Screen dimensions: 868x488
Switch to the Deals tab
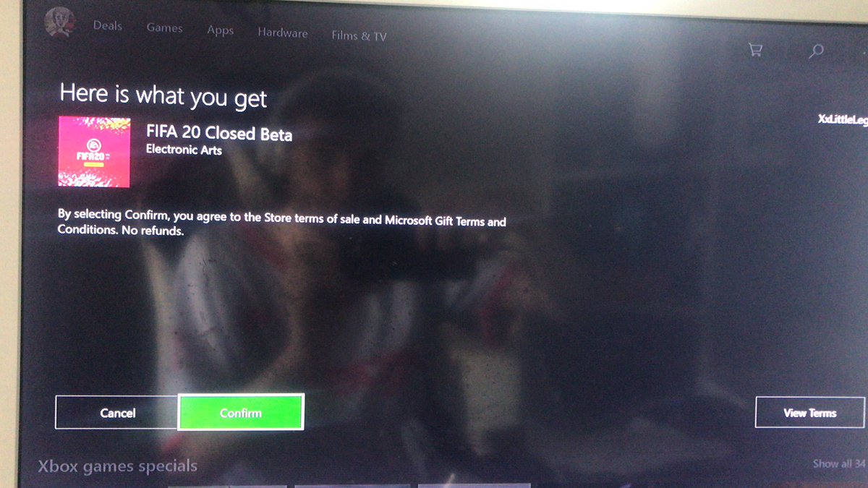point(108,26)
